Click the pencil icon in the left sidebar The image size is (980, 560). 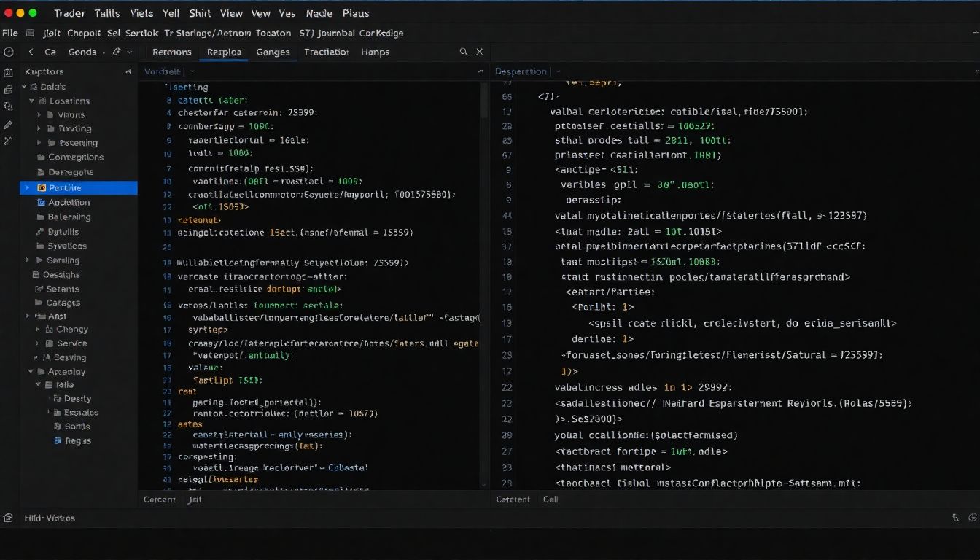tap(8, 125)
